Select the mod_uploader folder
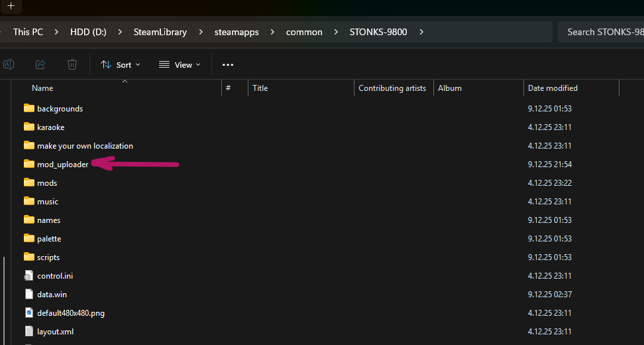This screenshot has height=345, width=644. (x=62, y=164)
